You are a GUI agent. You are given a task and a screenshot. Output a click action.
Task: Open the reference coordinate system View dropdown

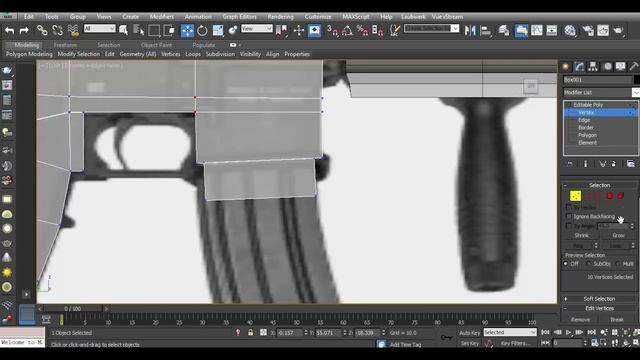tap(256, 29)
